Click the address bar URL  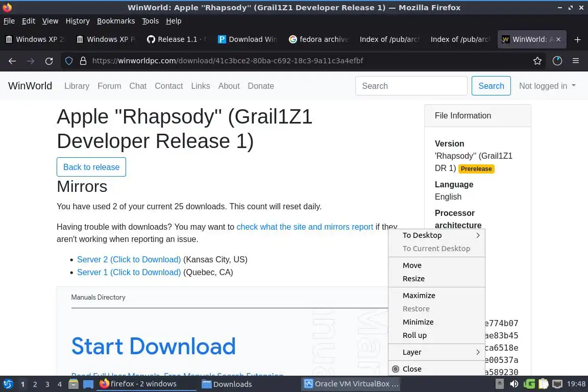228,61
